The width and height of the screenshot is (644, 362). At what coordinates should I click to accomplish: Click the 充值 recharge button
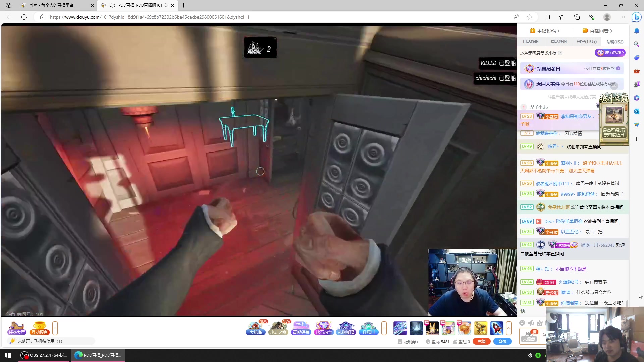pyautogui.click(x=482, y=341)
